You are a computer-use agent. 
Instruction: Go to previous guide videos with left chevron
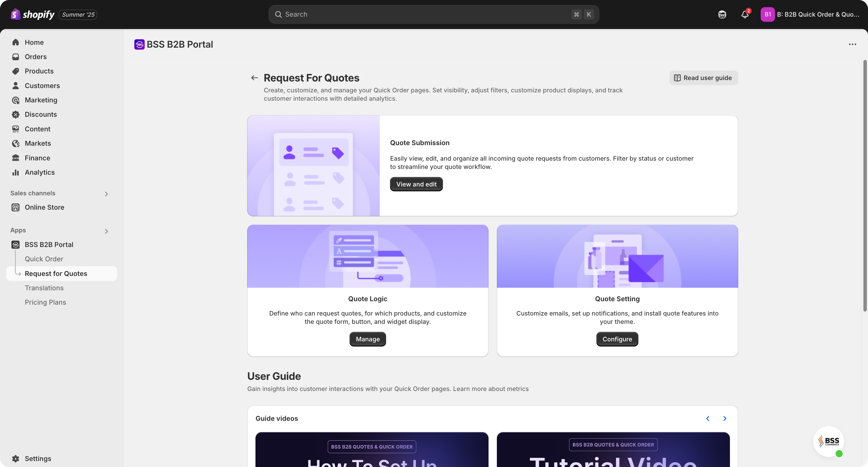pos(708,419)
